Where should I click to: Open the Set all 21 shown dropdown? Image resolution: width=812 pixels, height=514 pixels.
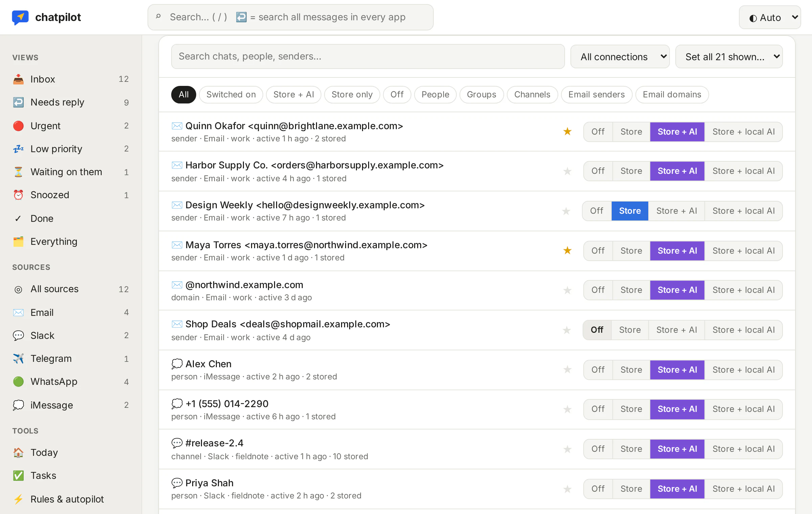(x=729, y=57)
